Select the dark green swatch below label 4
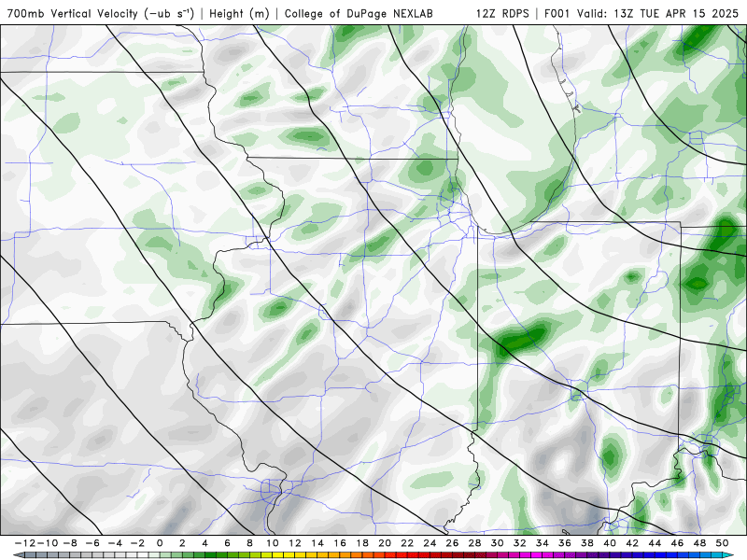The width and height of the screenshot is (747, 560). coord(210,555)
